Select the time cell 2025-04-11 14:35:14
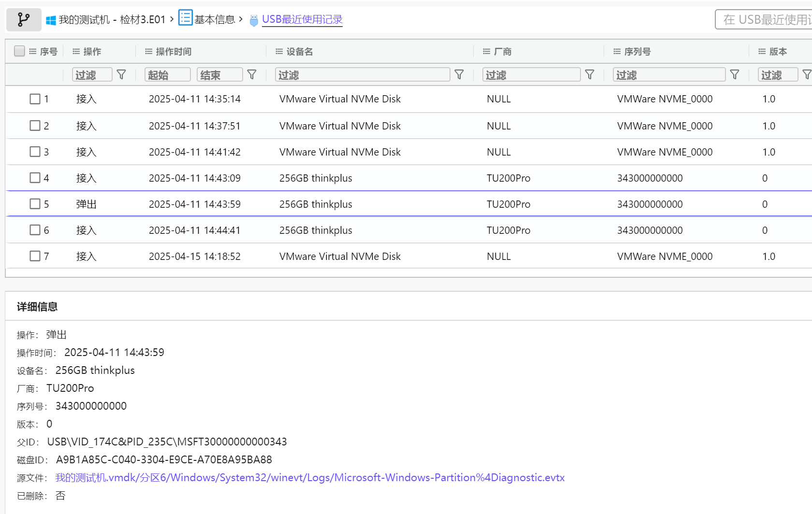The width and height of the screenshot is (812, 514). (x=195, y=99)
